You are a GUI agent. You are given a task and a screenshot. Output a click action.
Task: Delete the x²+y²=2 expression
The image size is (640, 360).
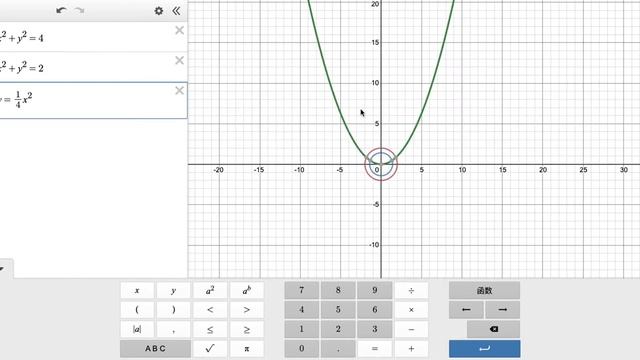point(179,60)
